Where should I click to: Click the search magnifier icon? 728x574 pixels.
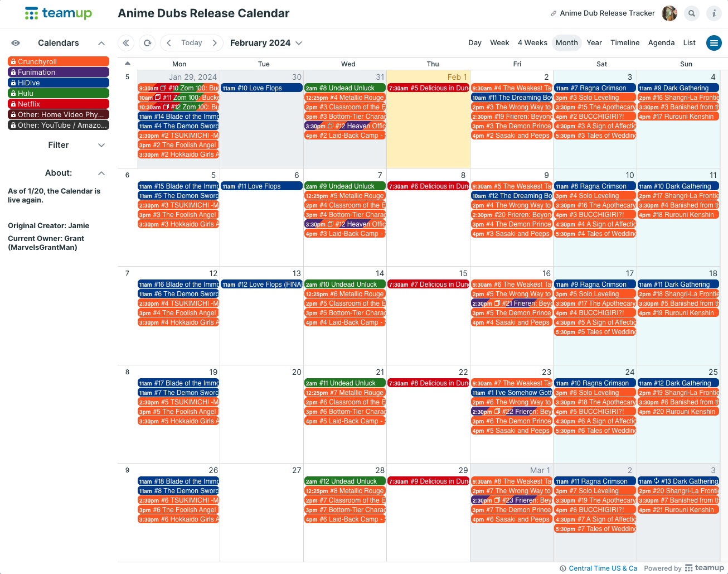point(692,13)
